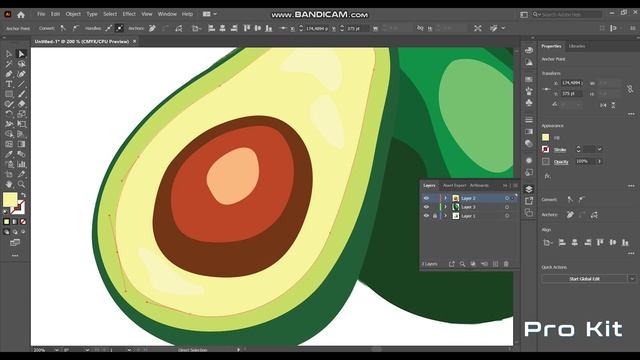Select the Rectangle tool
Image resolution: width=640 pixels, height=360 pixels.
9,94
